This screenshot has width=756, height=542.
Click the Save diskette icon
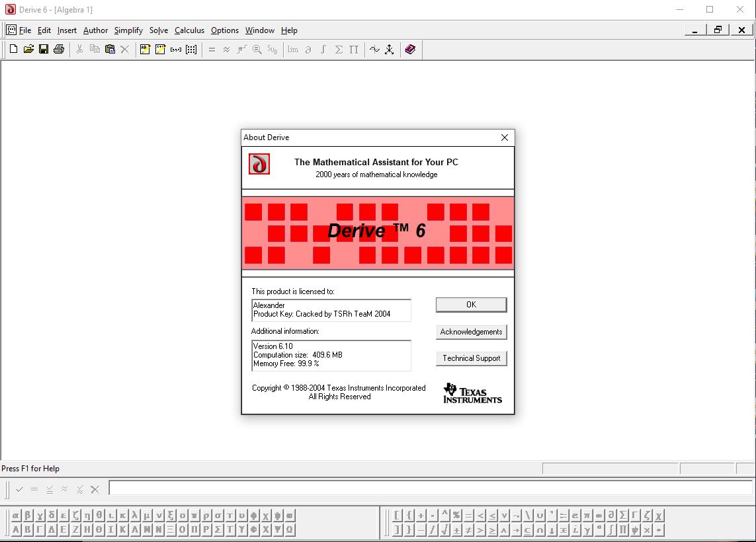pos(44,50)
